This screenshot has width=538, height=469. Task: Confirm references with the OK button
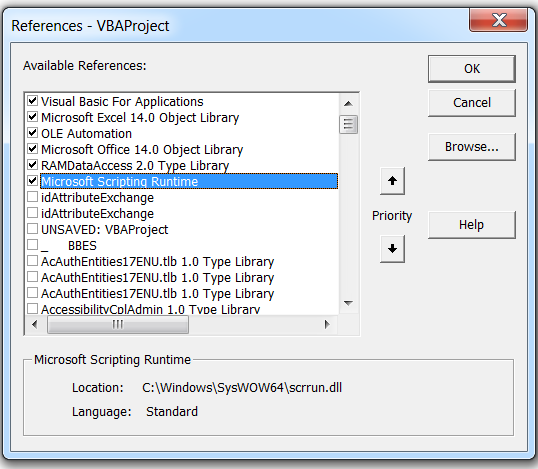pos(472,69)
